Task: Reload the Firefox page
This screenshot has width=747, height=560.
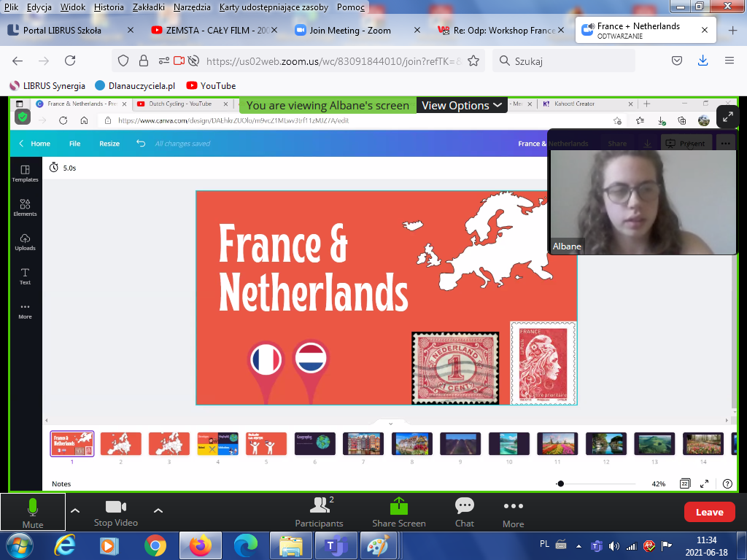Action: click(x=70, y=61)
